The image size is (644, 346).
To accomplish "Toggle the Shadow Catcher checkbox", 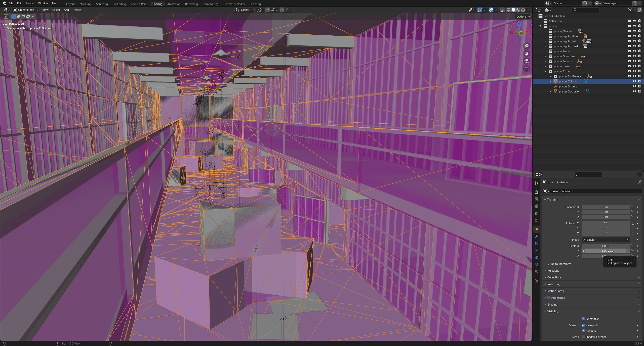I will 583,337.
